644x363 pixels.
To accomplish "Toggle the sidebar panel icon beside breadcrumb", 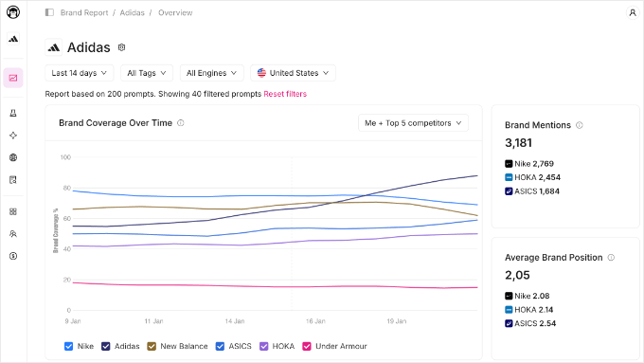I will tap(49, 12).
